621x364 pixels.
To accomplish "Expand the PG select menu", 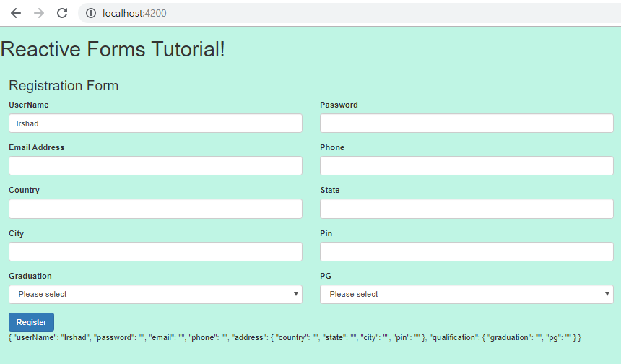I will (x=466, y=295).
